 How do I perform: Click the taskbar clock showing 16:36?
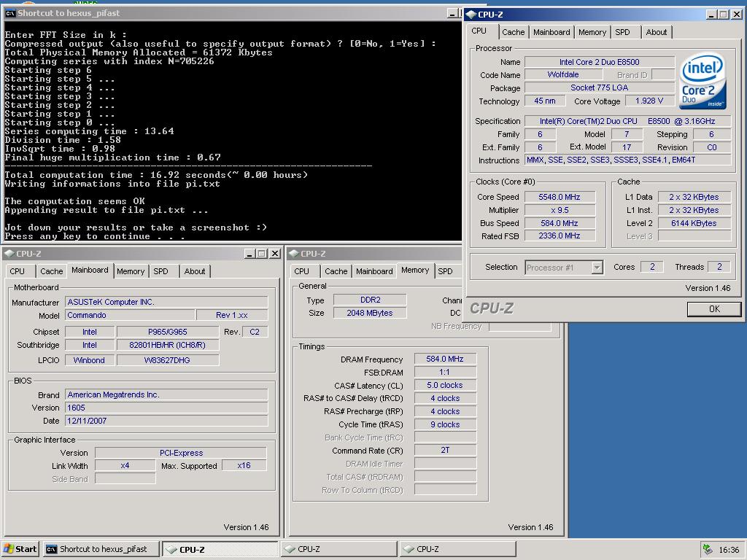pos(729,550)
